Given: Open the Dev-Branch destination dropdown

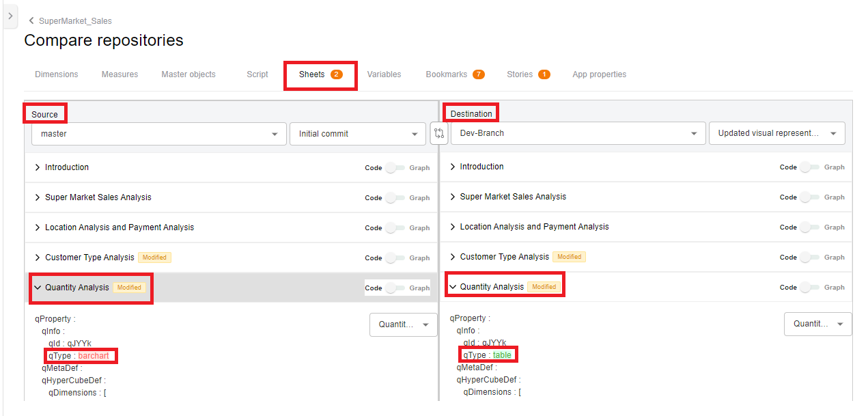Looking at the screenshot, I should (578, 133).
